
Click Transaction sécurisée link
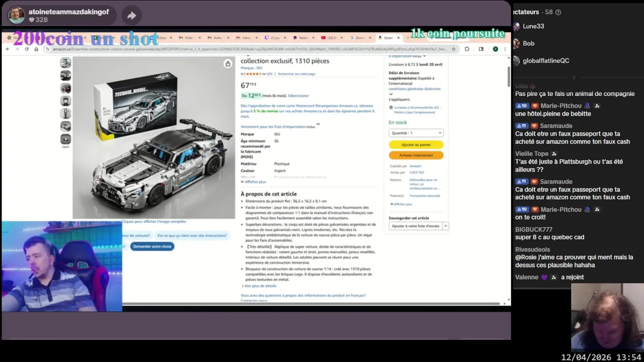point(425,196)
